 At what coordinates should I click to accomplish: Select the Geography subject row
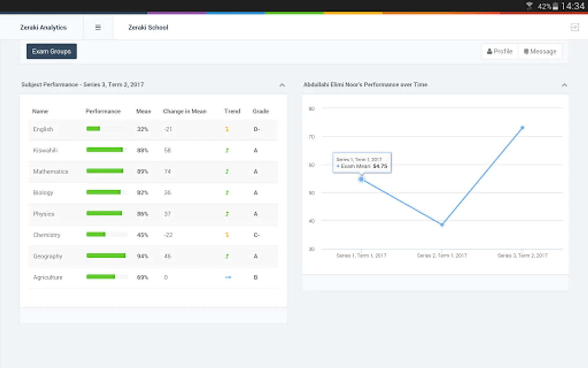(154, 256)
